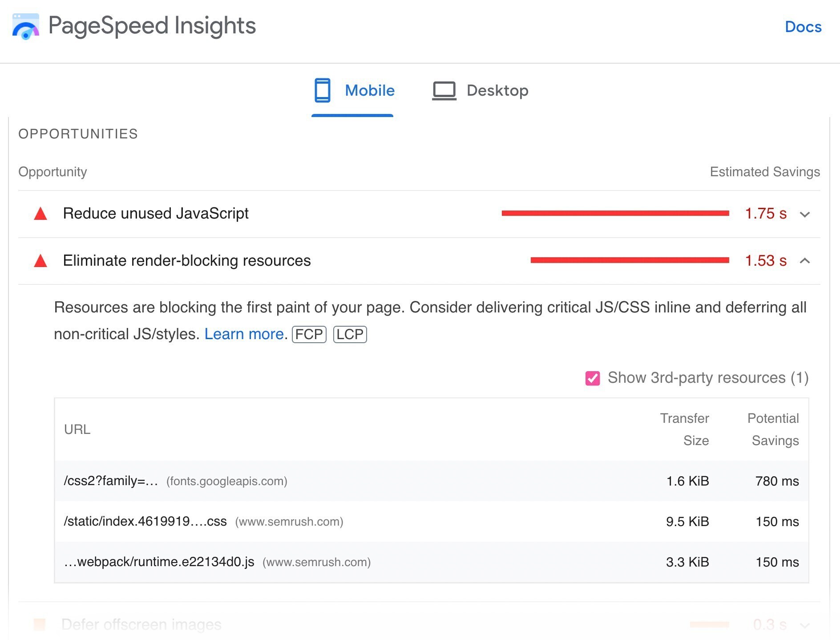Open the Learn more link
840x640 pixels.
tap(244, 334)
